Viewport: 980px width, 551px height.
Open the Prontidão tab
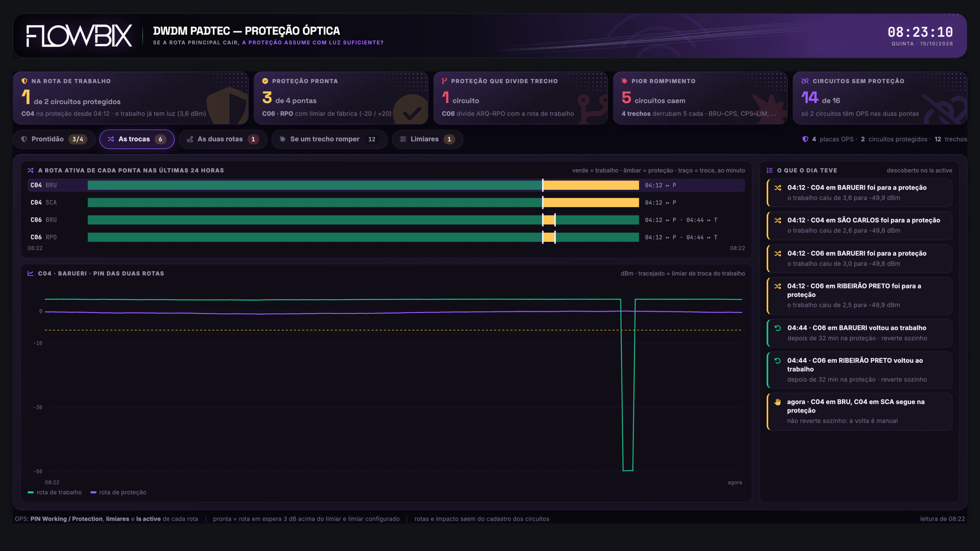(x=54, y=139)
